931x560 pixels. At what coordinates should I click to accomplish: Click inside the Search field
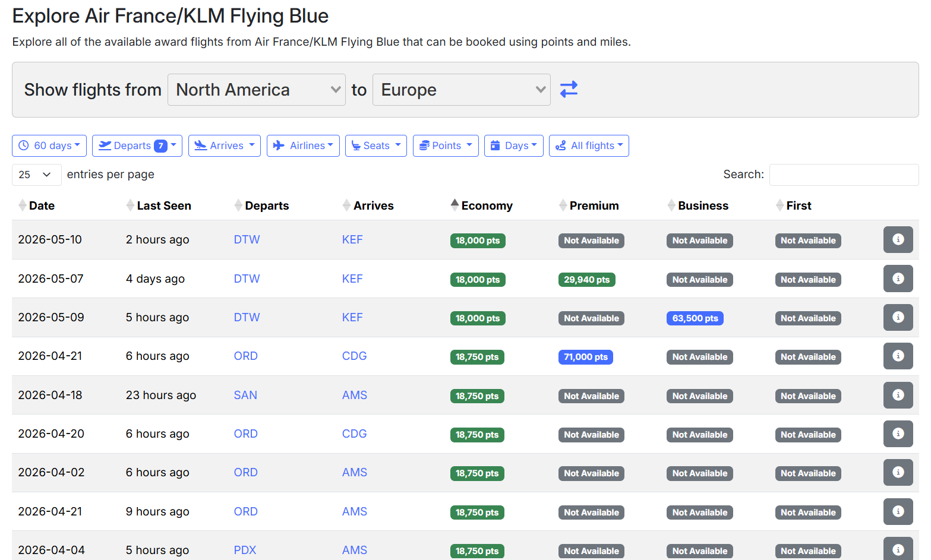click(x=844, y=174)
